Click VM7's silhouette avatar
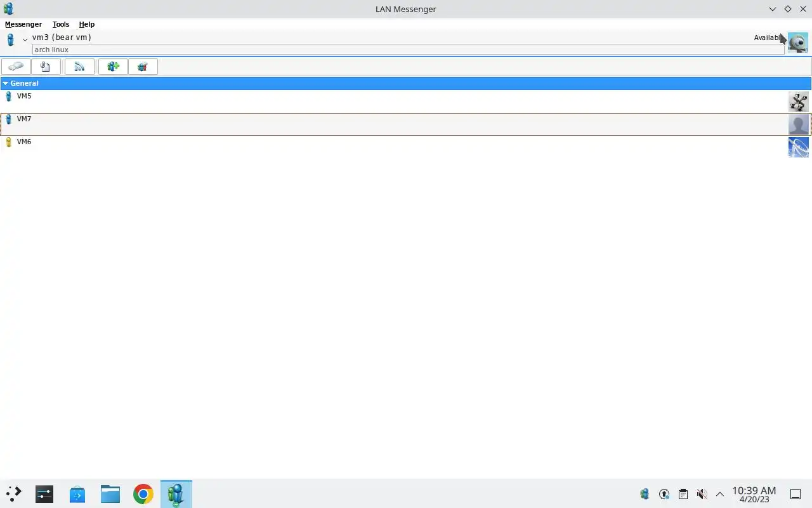 coord(799,124)
